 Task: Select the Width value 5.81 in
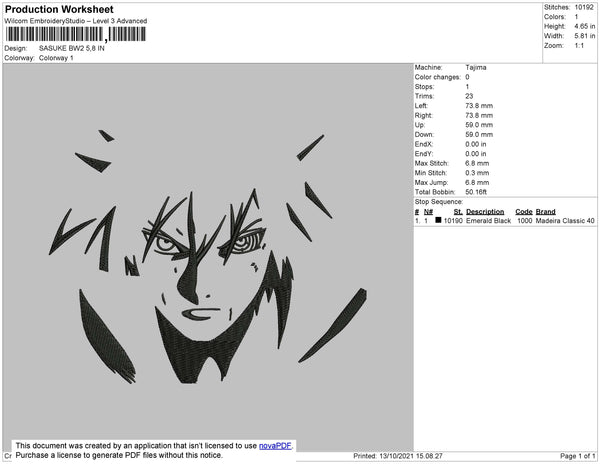click(585, 36)
